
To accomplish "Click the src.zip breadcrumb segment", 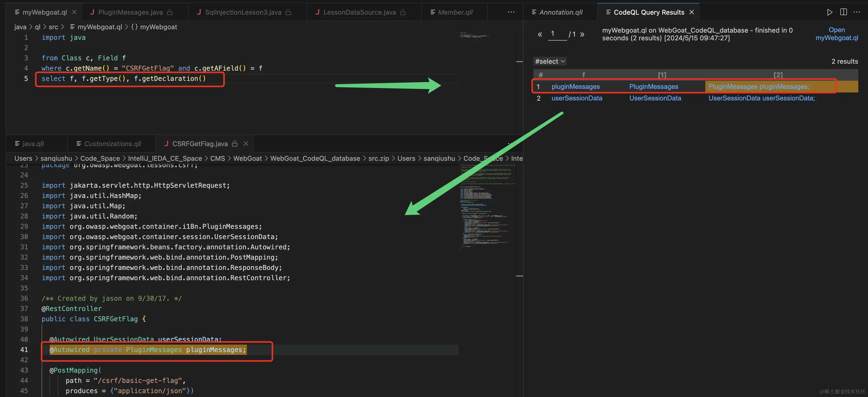I will [378, 159].
